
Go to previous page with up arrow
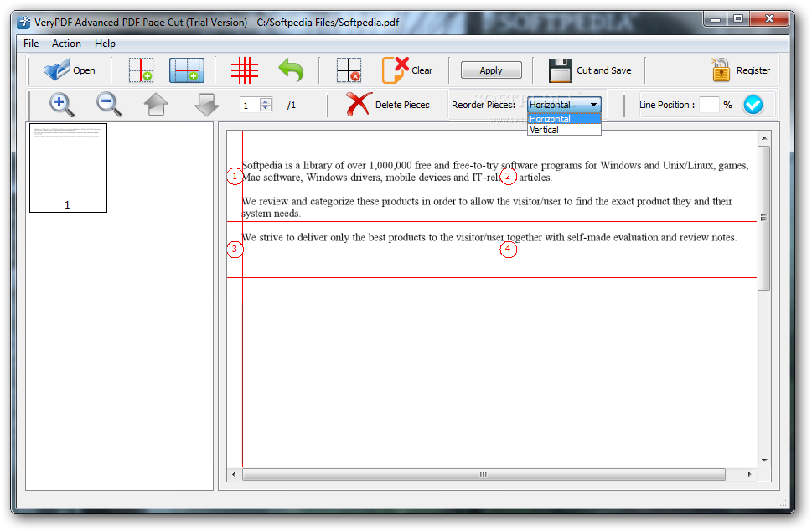(156, 105)
